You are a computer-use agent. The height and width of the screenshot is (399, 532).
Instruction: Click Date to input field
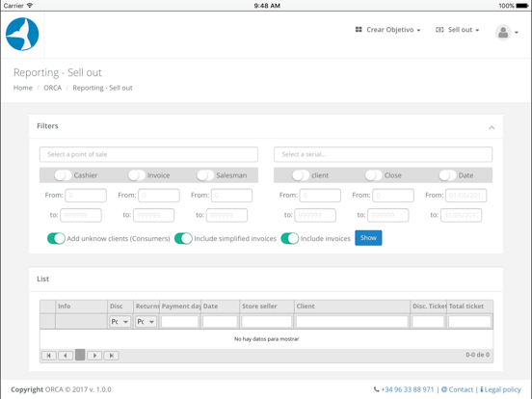click(x=461, y=215)
